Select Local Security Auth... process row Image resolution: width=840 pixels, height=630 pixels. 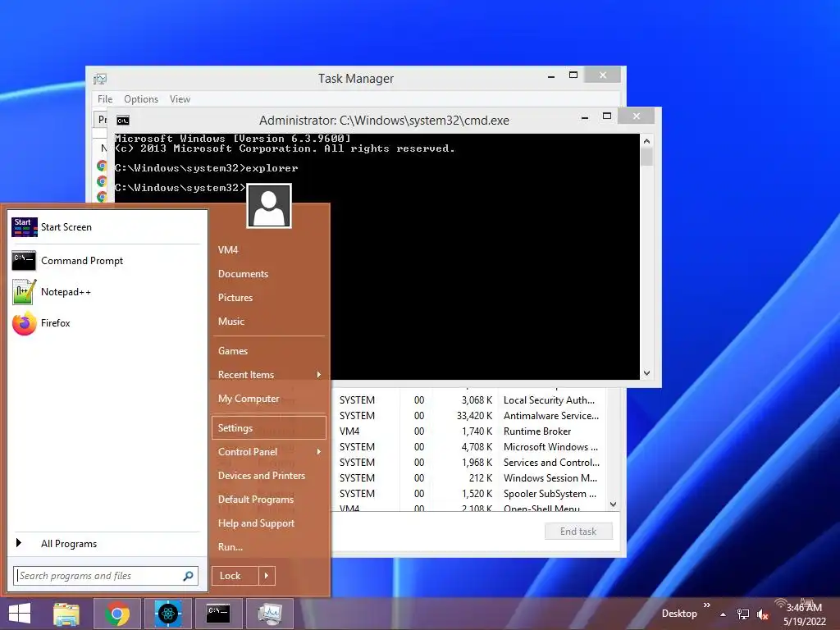click(469, 400)
